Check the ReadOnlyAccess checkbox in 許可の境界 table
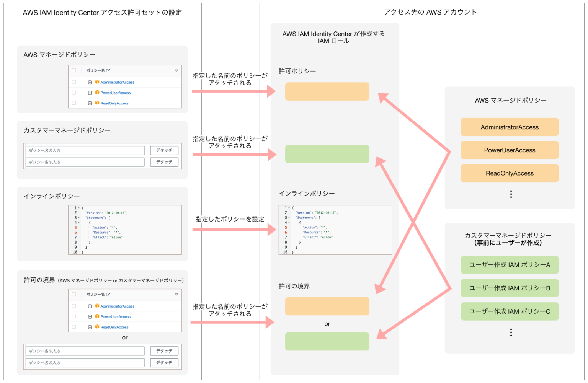 (x=74, y=326)
